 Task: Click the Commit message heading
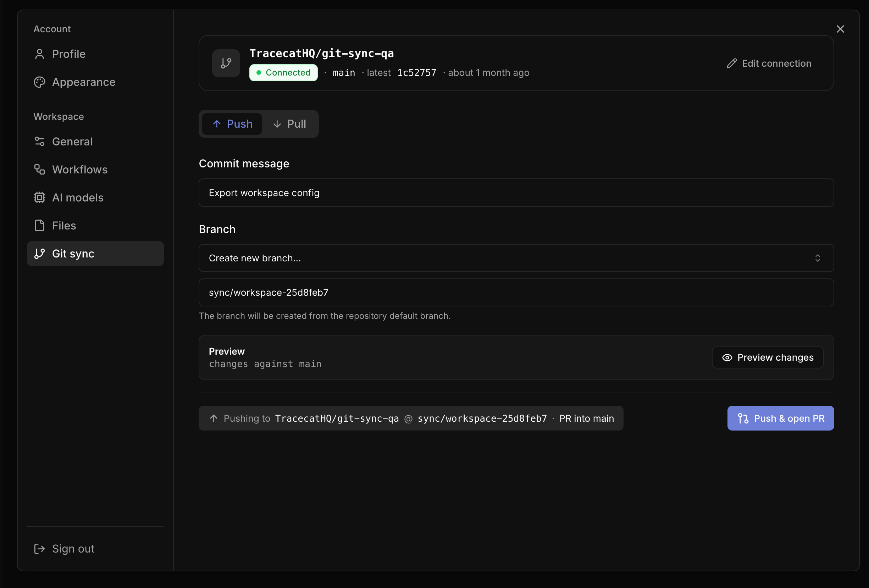coord(244,164)
